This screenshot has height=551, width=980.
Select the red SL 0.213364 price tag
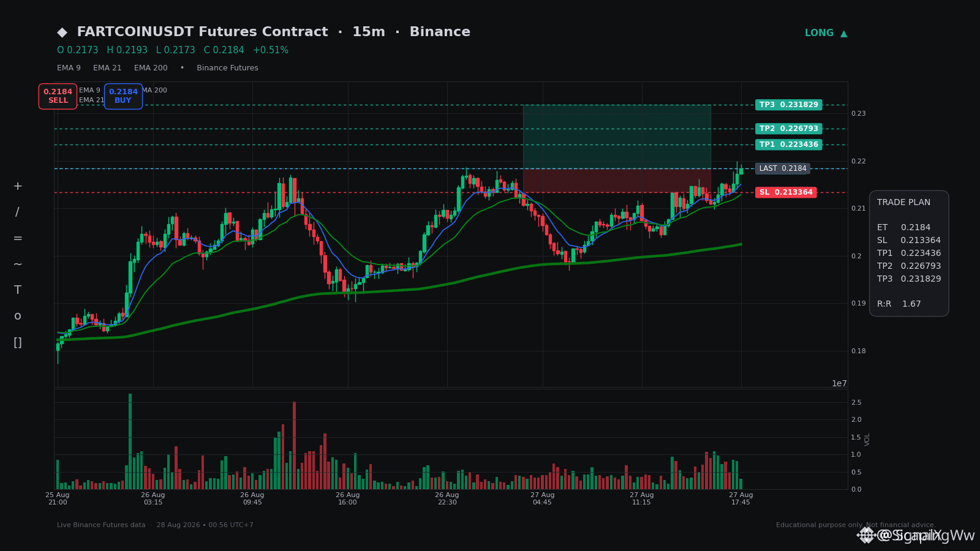[786, 192]
